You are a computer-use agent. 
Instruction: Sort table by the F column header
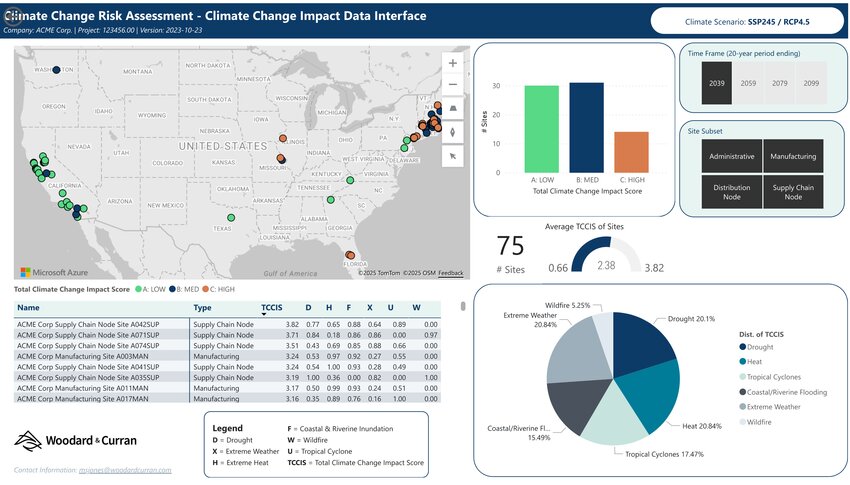click(x=349, y=307)
